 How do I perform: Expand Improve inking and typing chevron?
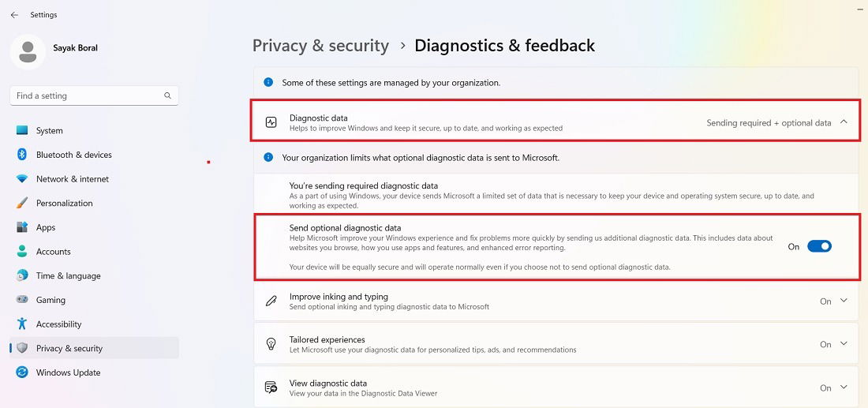[x=844, y=301]
